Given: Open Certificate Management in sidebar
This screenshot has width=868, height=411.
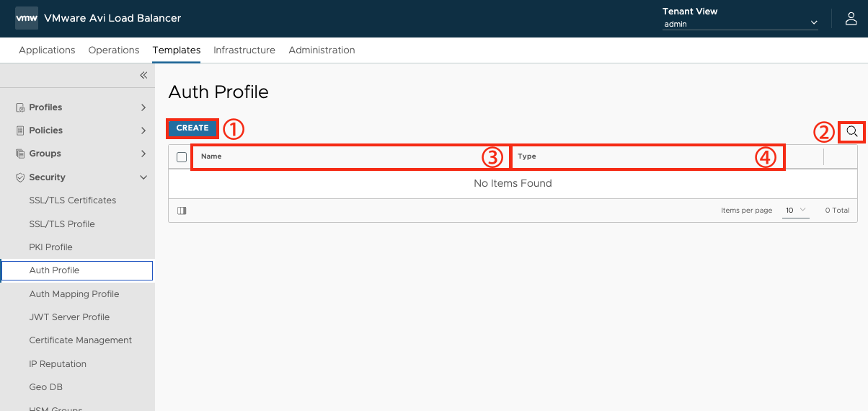Looking at the screenshot, I should click(x=81, y=340).
